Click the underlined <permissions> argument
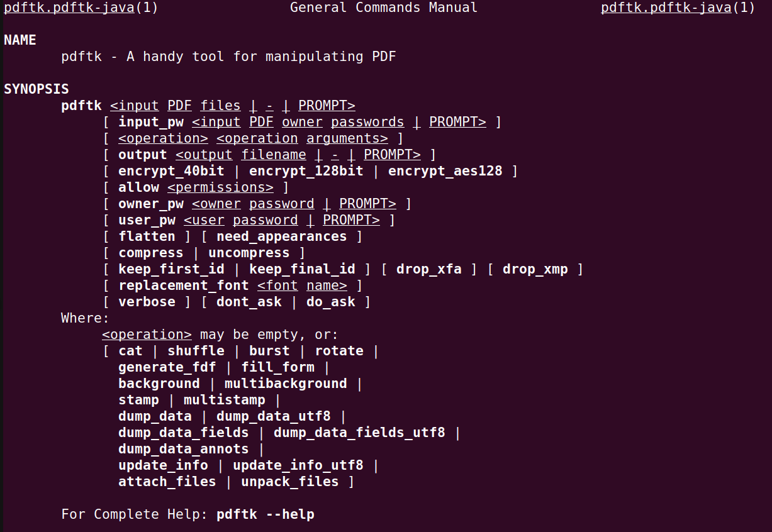The image size is (772, 532). [220, 187]
